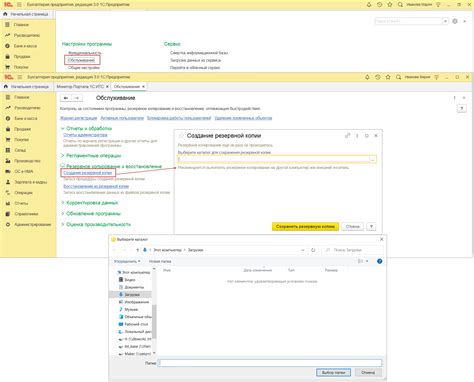The image size is (474, 382).
Task: Open Общие настройки under Настройки программы
Action: 84,68
